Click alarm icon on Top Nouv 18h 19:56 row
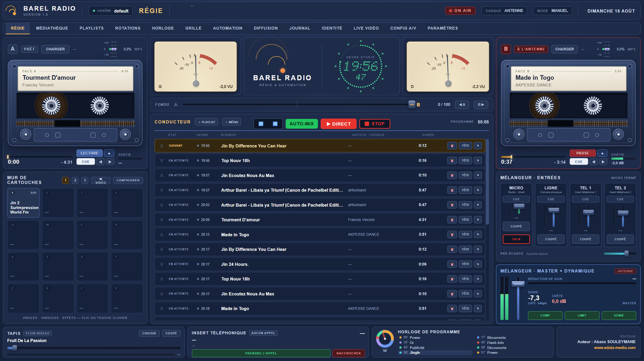Screen dimensions: 644x361 click(x=452, y=161)
